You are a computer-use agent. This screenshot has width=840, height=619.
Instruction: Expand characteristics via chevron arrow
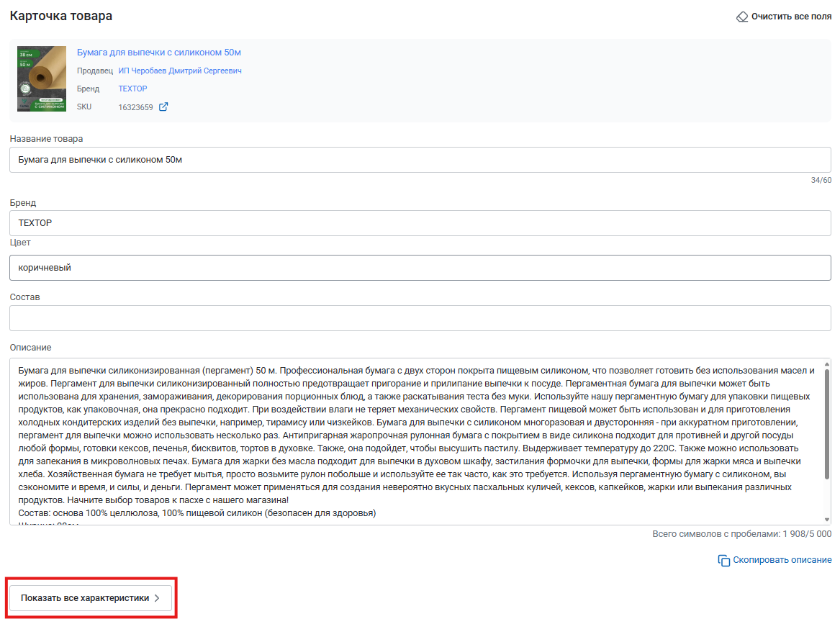(157, 598)
